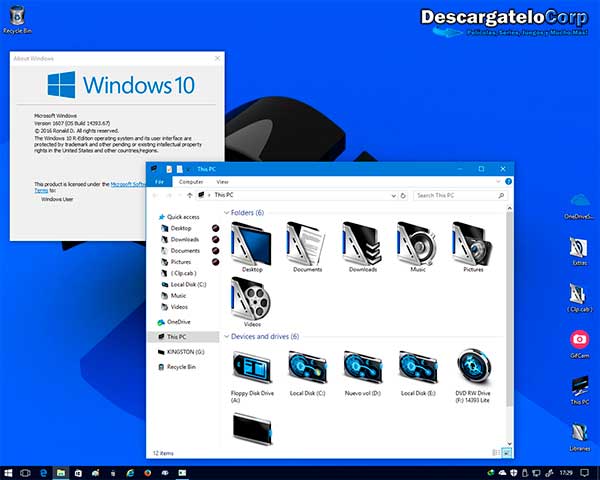Select OneDrive in the navigation pane

(x=174, y=322)
